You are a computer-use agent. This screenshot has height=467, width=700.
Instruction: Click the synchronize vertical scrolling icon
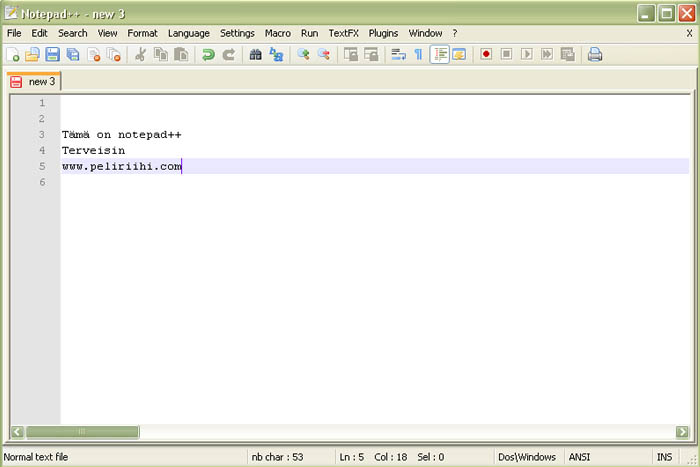351,54
